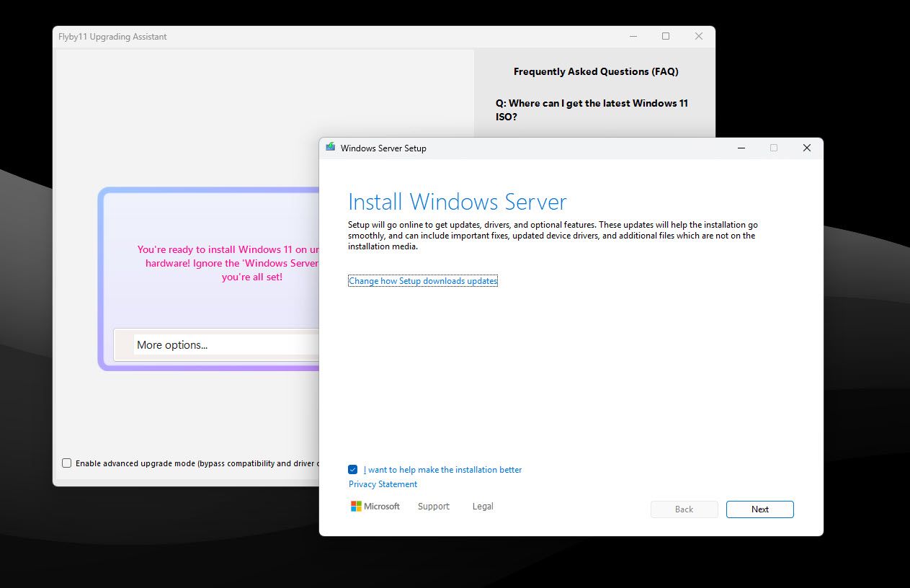Open the Support link

click(x=434, y=507)
